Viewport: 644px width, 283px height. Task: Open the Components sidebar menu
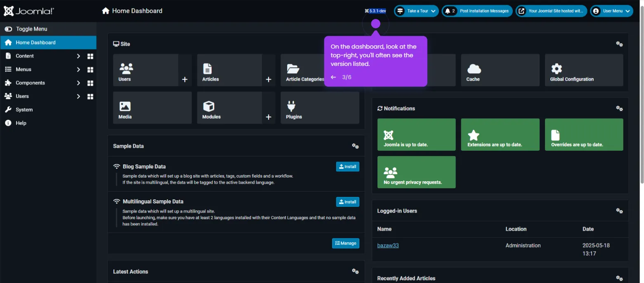(x=30, y=83)
